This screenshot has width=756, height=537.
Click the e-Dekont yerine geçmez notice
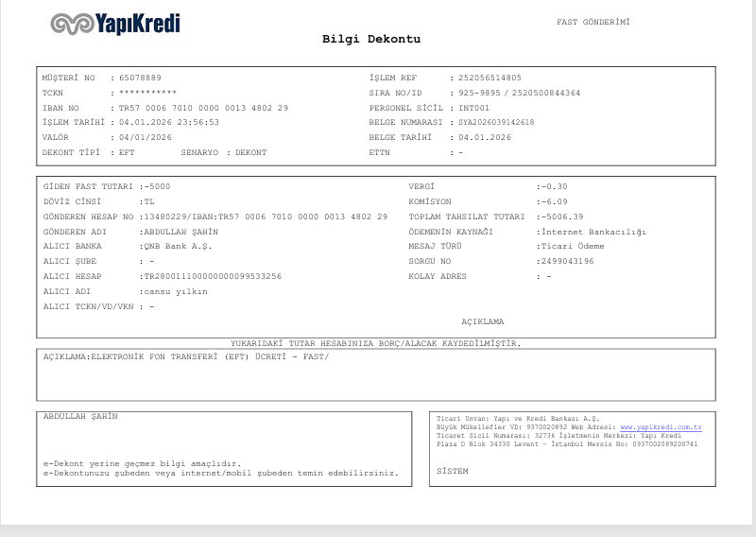point(143,463)
